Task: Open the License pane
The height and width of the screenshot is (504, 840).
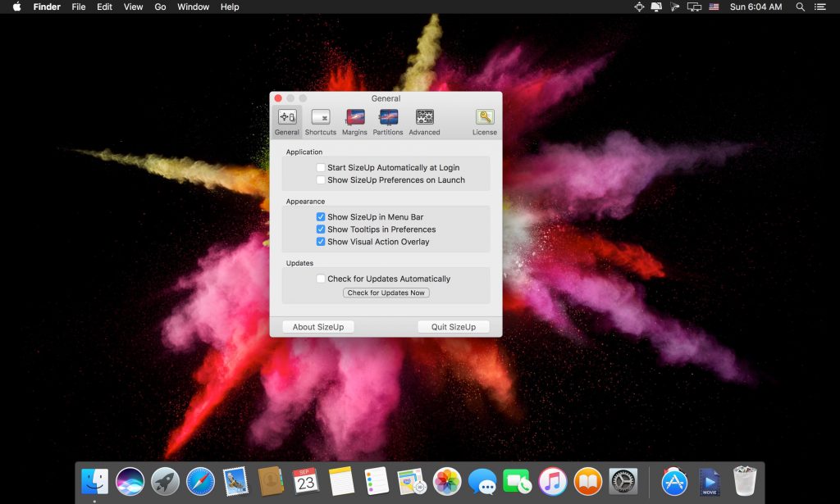Action: 485,121
